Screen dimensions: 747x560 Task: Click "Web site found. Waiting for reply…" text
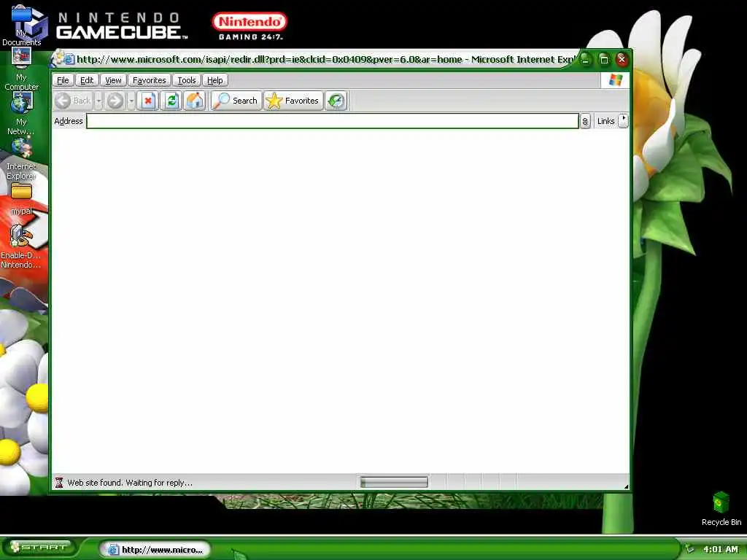click(130, 483)
